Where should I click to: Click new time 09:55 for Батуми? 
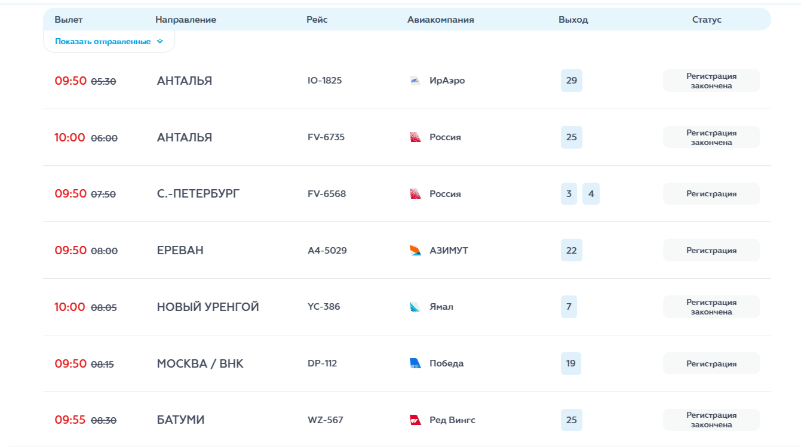[x=70, y=420]
